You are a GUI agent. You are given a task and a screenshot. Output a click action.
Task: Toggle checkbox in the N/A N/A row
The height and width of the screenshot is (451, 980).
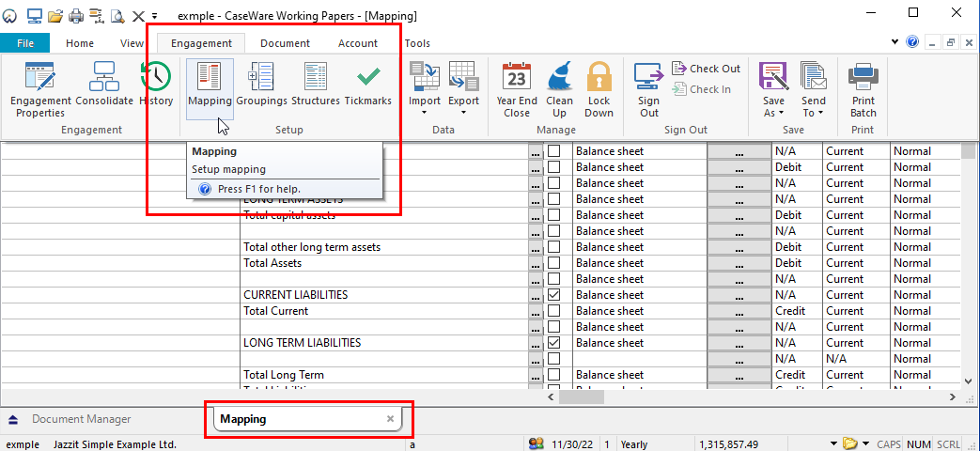[x=553, y=359]
